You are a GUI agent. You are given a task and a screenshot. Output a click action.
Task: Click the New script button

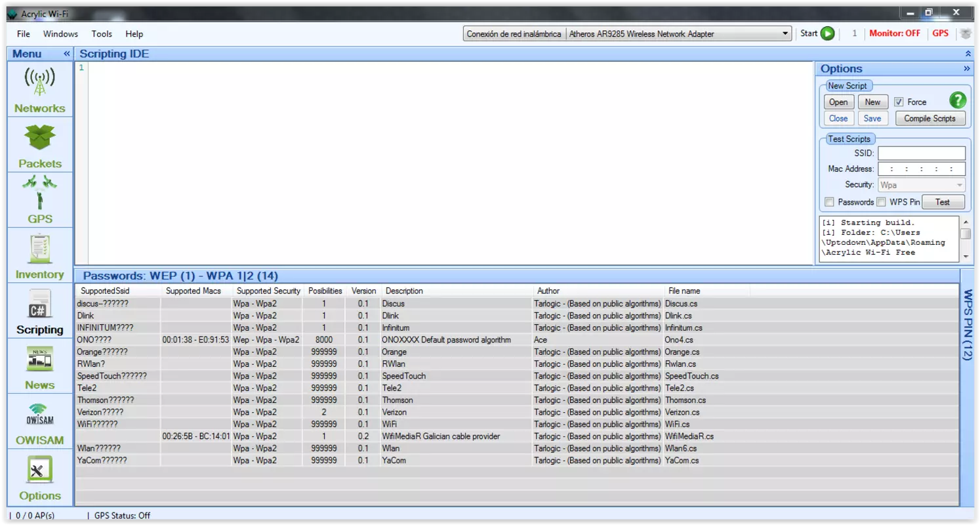coord(872,102)
